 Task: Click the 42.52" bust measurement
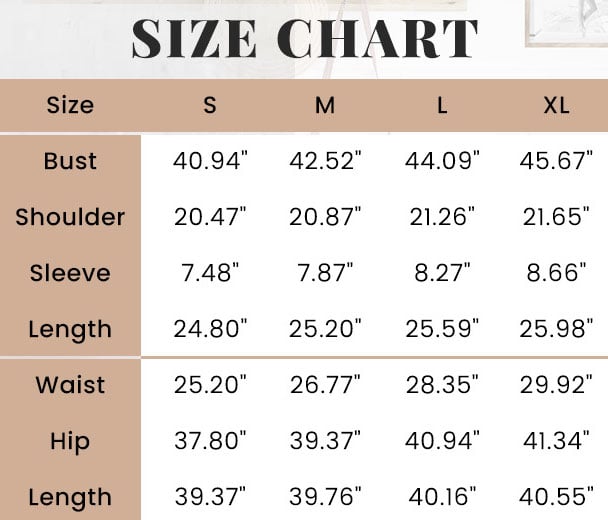326,161
